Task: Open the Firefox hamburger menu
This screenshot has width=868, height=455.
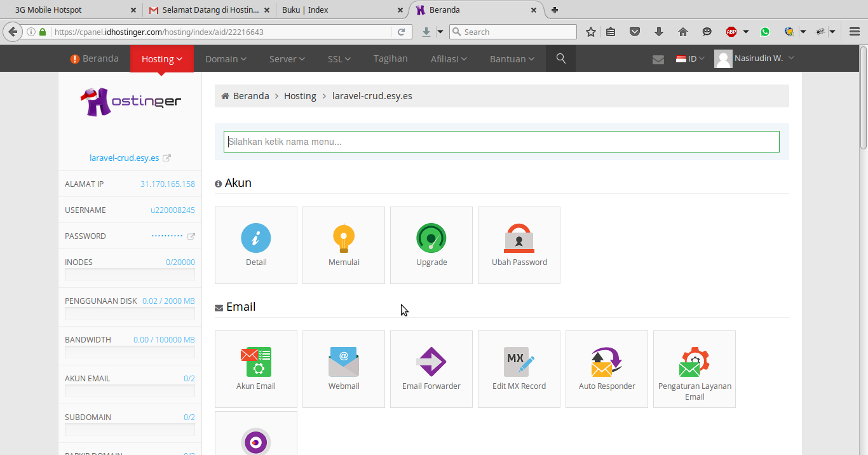Action: 854,32
